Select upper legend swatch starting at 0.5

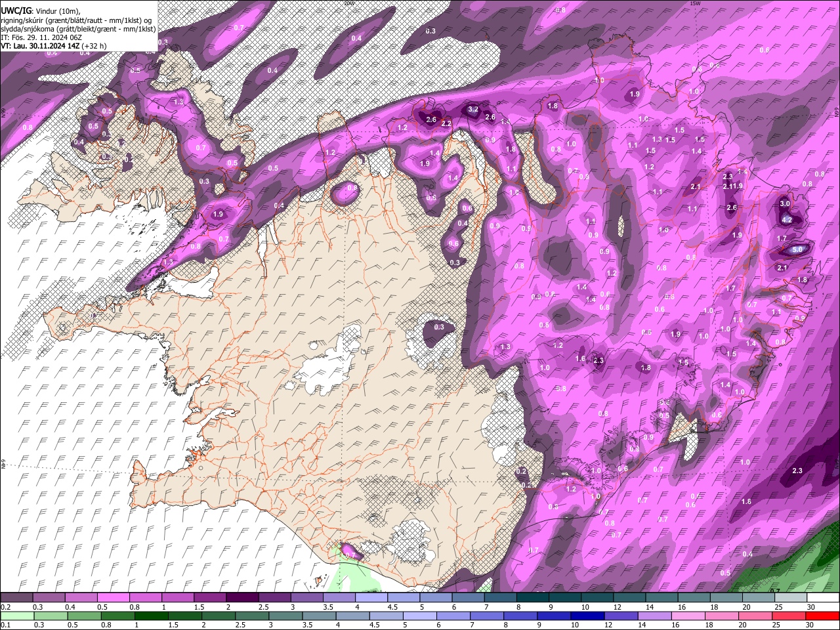(113, 597)
